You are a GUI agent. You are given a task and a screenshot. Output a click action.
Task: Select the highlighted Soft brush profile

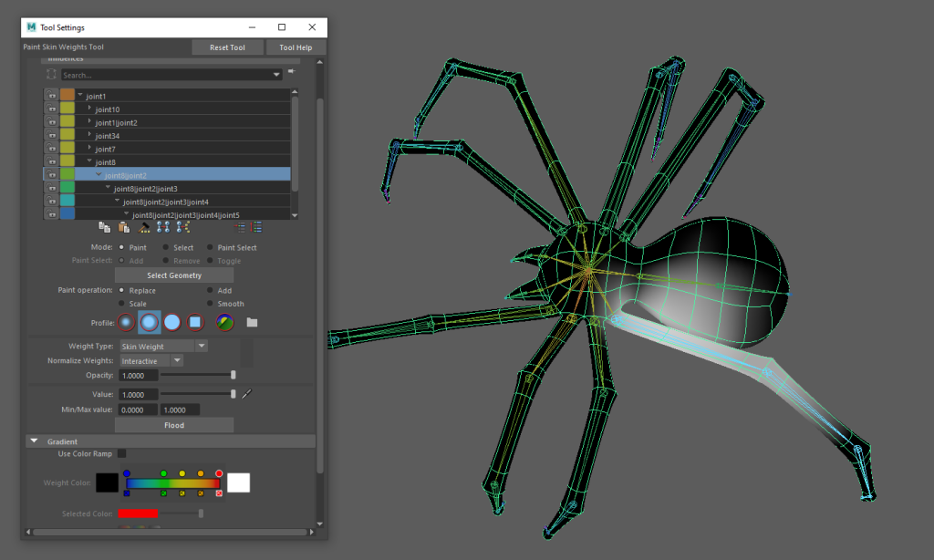pyautogui.click(x=149, y=322)
